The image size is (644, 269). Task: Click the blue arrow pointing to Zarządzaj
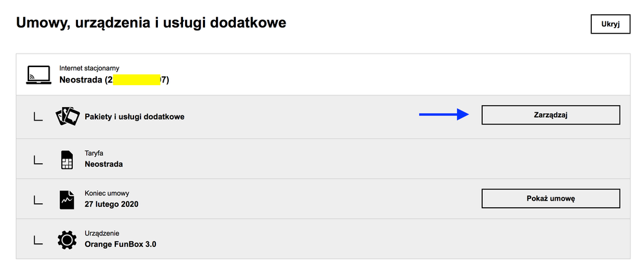click(444, 115)
